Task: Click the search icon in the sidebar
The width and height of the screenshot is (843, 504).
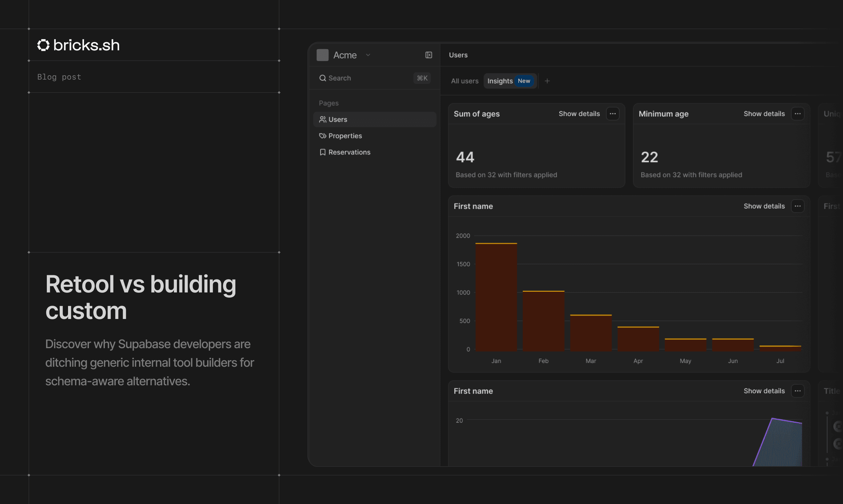Action: [x=323, y=78]
